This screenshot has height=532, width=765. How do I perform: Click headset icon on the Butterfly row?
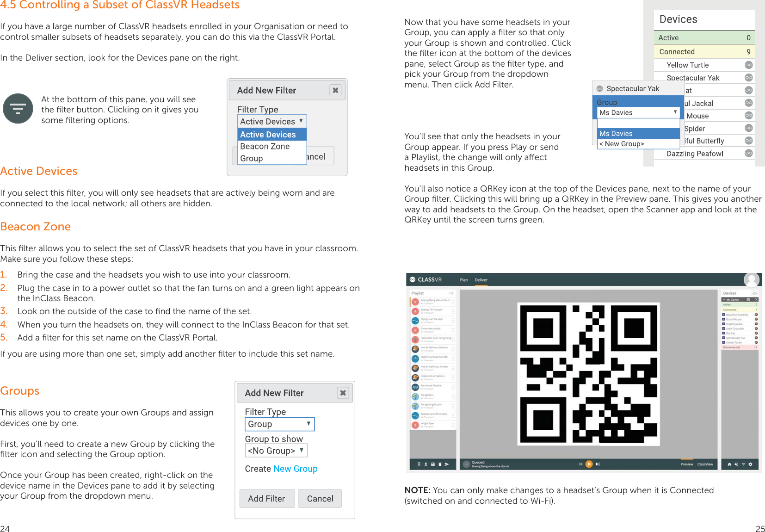(x=749, y=141)
